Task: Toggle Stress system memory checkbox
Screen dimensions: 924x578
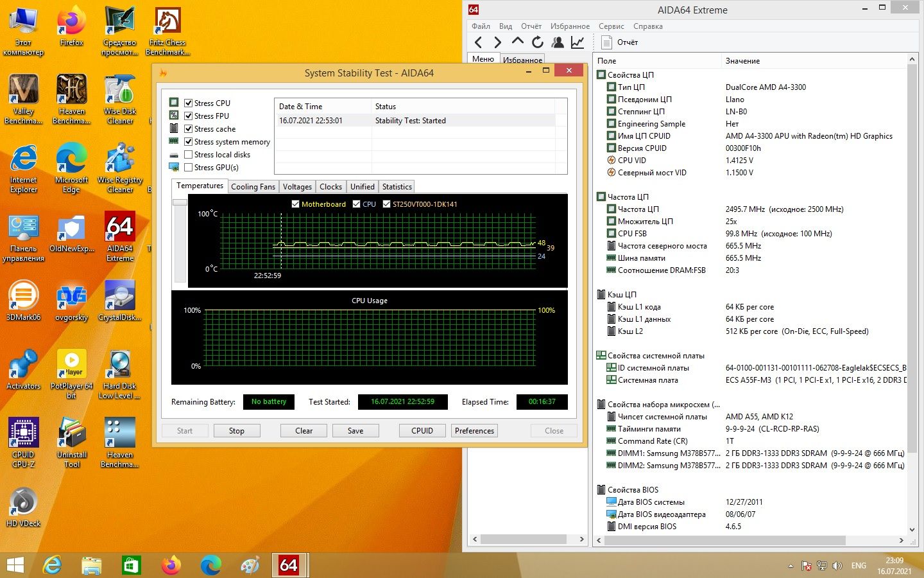Action: pos(189,141)
